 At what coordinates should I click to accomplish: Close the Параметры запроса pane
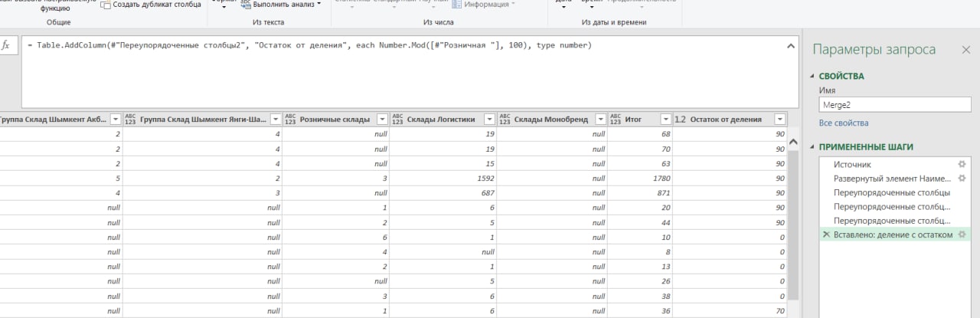965,50
